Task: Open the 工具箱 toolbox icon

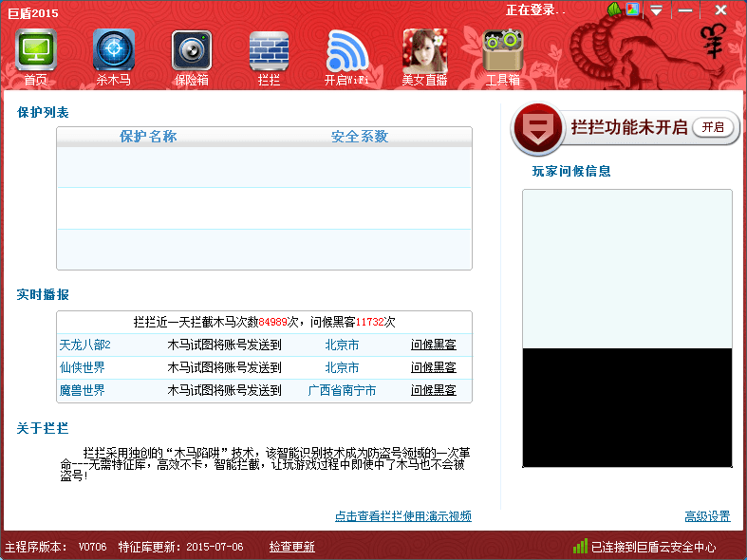Action: (x=502, y=56)
